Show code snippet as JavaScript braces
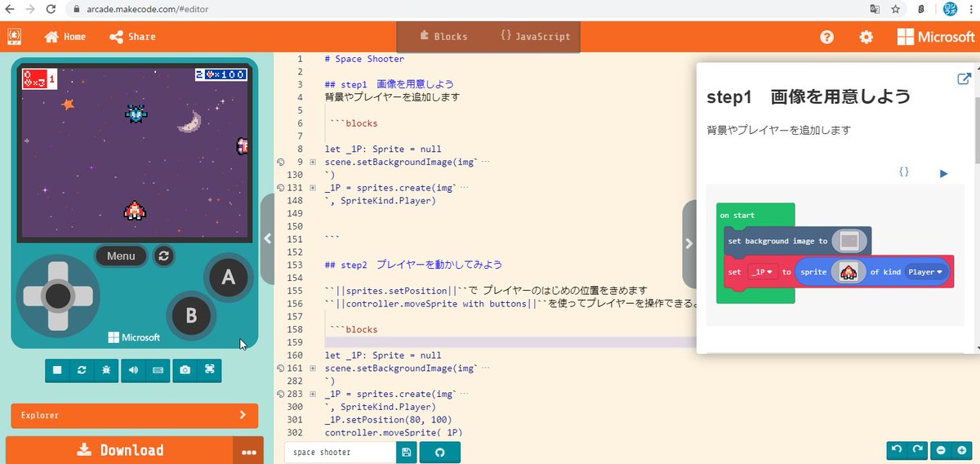The height and width of the screenshot is (464, 980). click(904, 173)
